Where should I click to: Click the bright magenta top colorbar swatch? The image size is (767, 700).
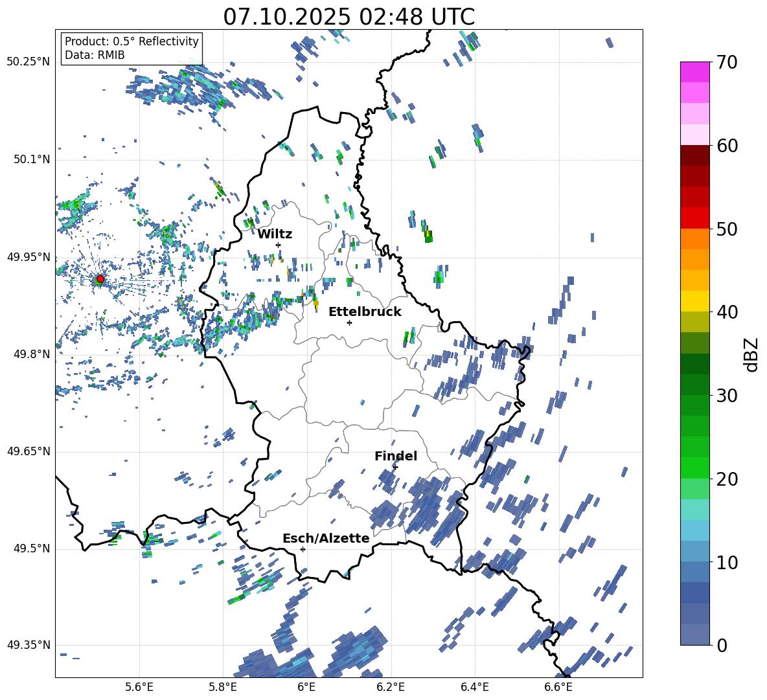click(x=694, y=72)
